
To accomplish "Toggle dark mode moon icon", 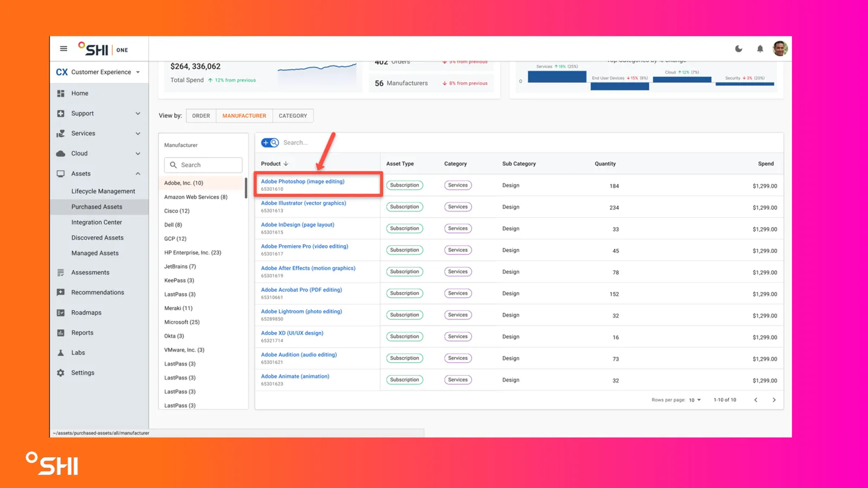I will (x=738, y=49).
